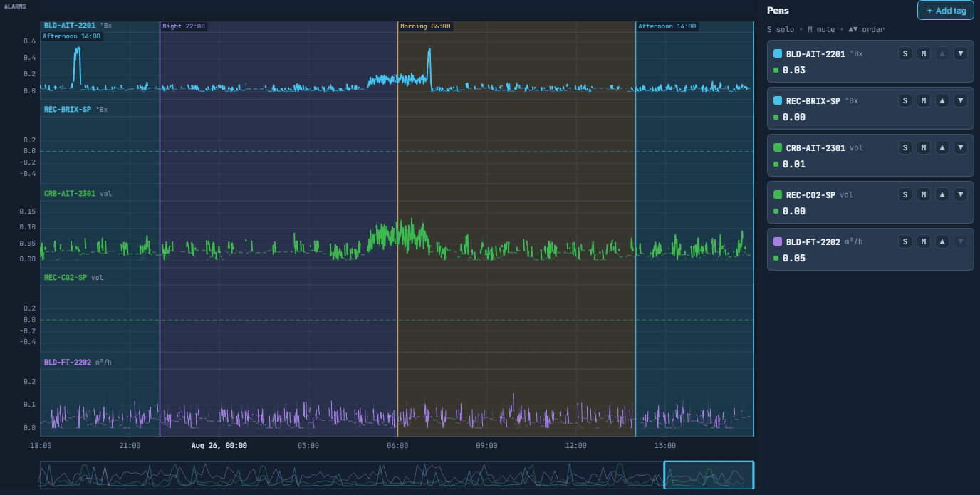The height and width of the screenshot is (495, 980).
Task: Solo the REC-BRIX-SP pen
Action: coord(905,100)
